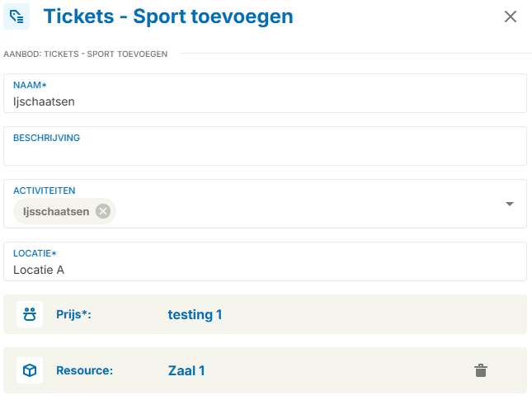This screenshot has height=400, width=532.
Task: Remove the Ijsschaatsen activity chip
Action: [x=102, y=211]
